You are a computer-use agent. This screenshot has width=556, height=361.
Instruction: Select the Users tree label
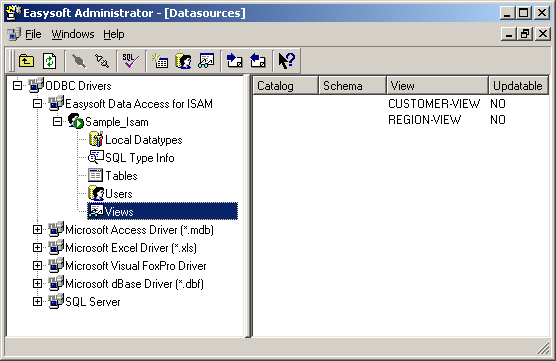(x=119, y=194)
